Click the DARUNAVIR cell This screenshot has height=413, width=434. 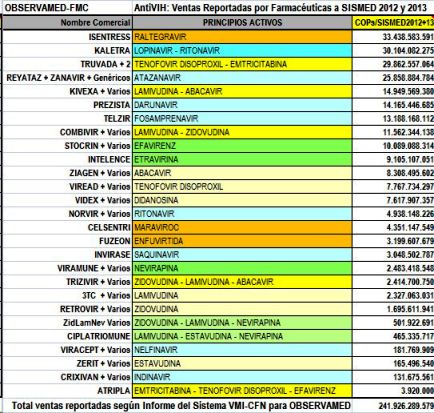click(x=242, y=105)
